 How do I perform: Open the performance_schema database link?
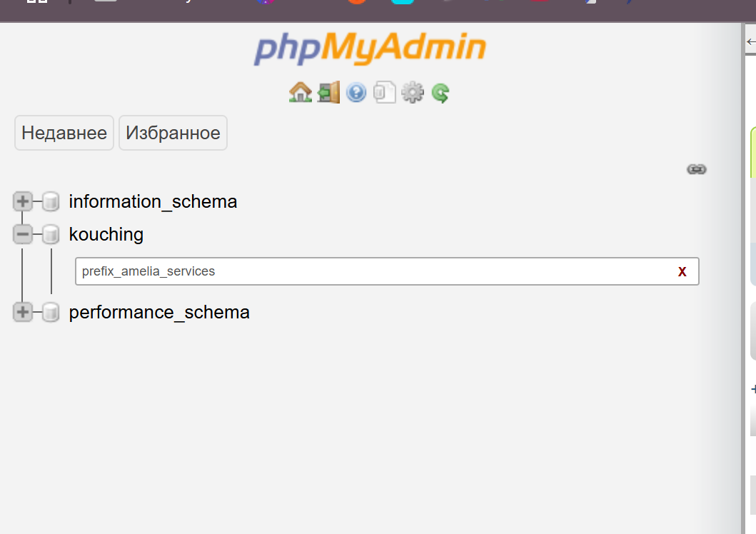click(x=159, y=312)
